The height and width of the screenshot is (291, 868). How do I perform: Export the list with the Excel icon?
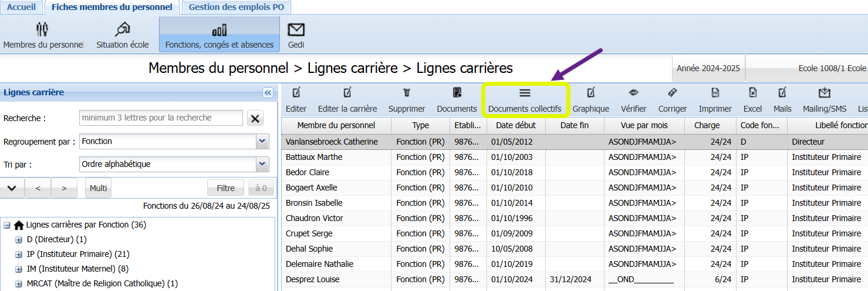pyautogui.click(x=752, y=93)
